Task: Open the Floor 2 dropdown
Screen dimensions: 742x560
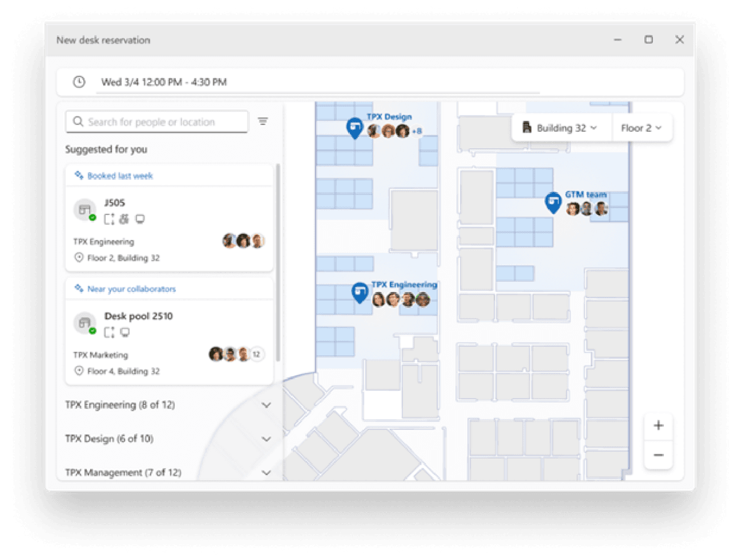Action: coord(641,128)
